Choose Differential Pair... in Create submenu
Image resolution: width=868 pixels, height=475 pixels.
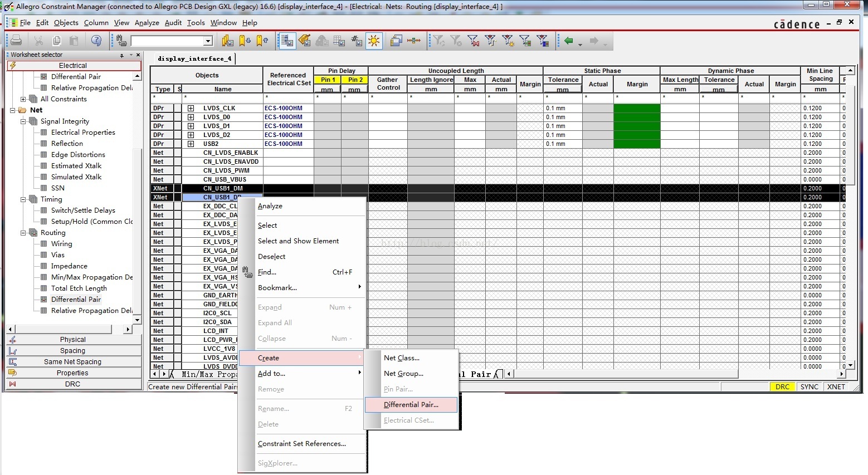[411, 405]
